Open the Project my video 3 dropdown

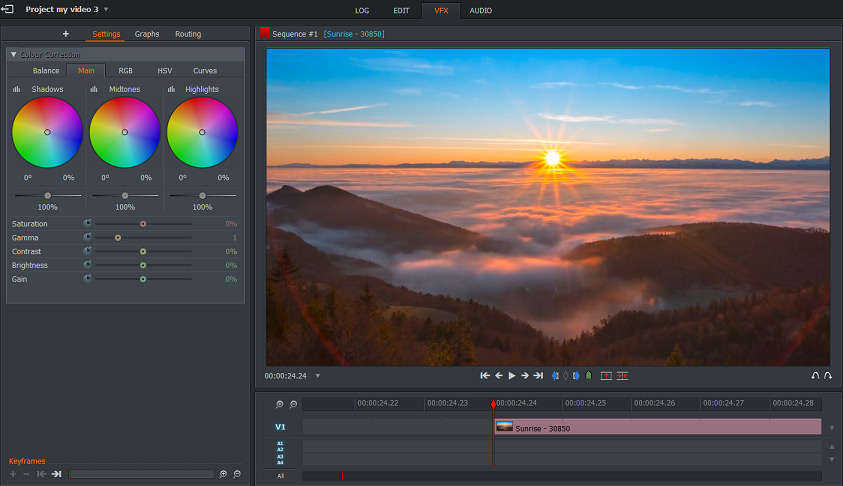pos(106,10)
